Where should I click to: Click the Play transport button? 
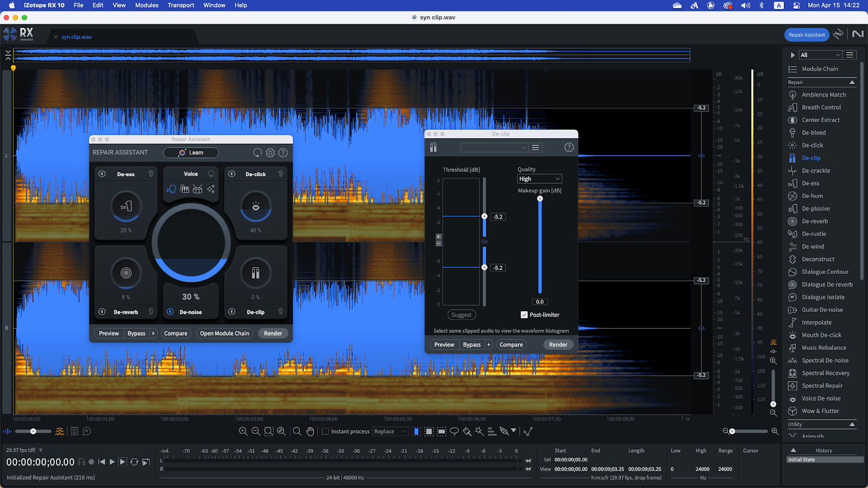tap(112, 462)
